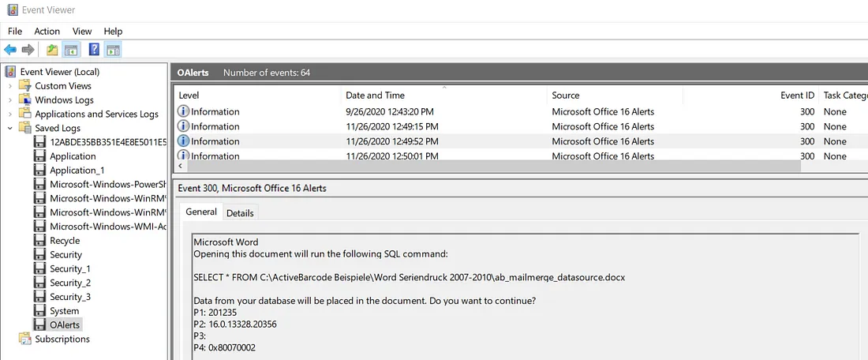Open the Action menu
The width and height of the screenshot is (868, 360).
47,31
